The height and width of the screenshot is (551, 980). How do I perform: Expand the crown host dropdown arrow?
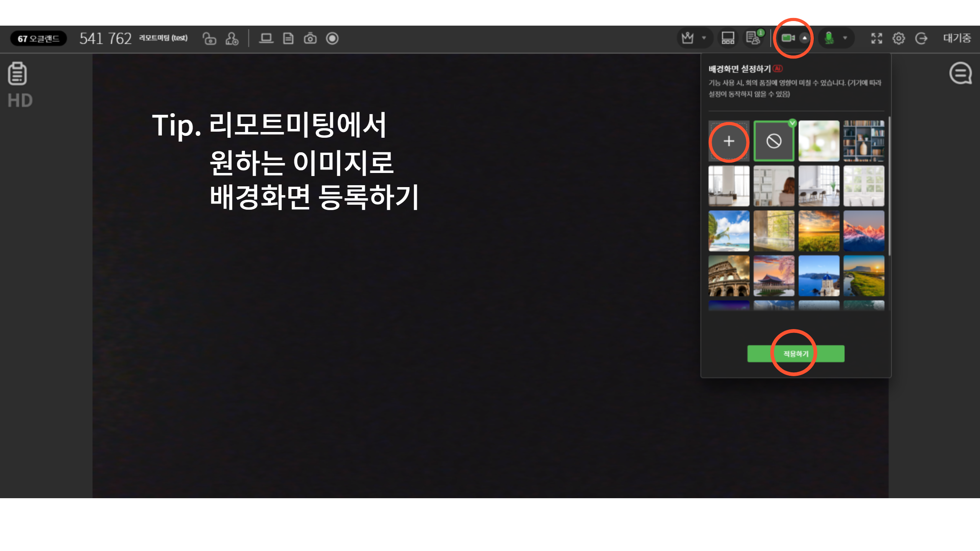704,38
